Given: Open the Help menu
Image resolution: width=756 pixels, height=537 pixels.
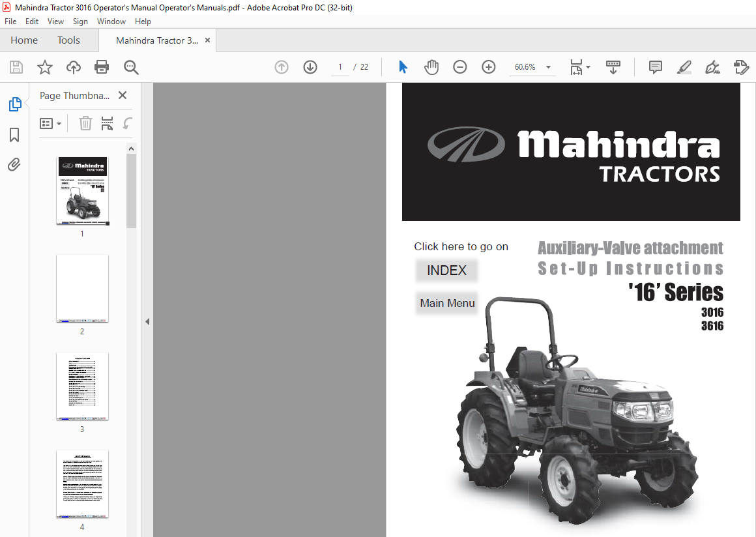Looking at the screenshot, I should (x=143, y=22).
